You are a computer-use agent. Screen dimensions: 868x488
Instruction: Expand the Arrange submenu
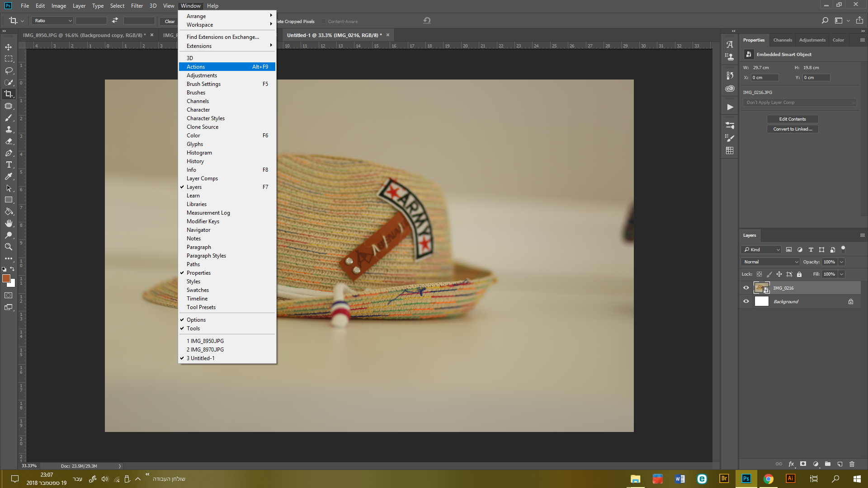click(227, 16)
